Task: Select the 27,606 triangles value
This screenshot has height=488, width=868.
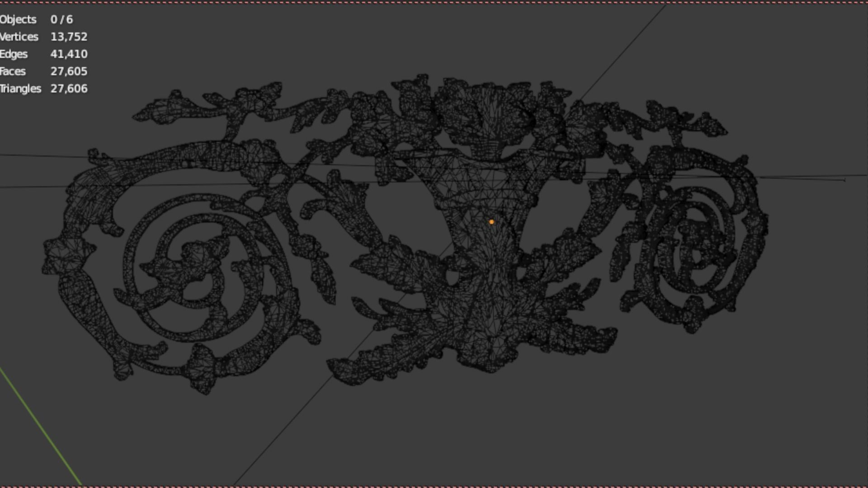Action: (69, 89)
